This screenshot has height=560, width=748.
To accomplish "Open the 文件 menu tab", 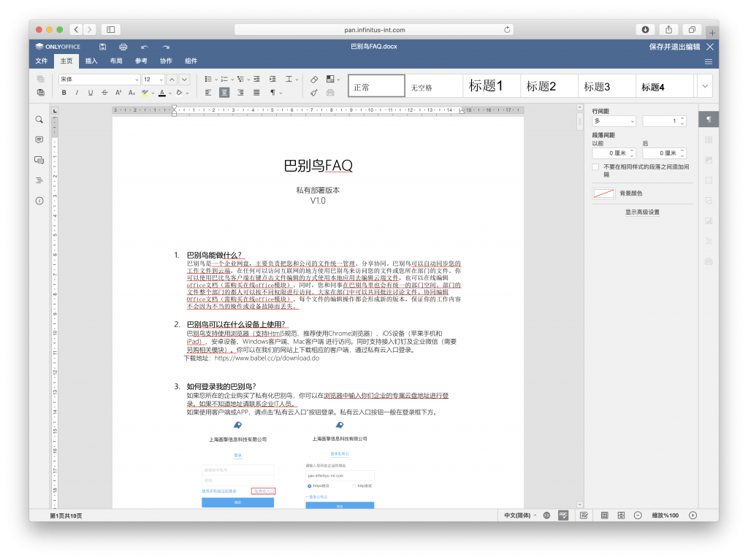I will [42, 61].
